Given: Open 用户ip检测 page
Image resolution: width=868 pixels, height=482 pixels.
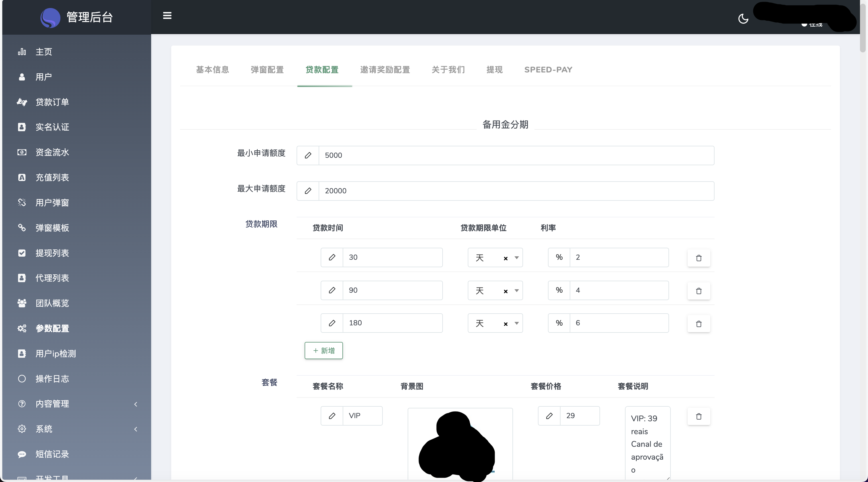Looking at the screenshot, I should pos(56,354).
